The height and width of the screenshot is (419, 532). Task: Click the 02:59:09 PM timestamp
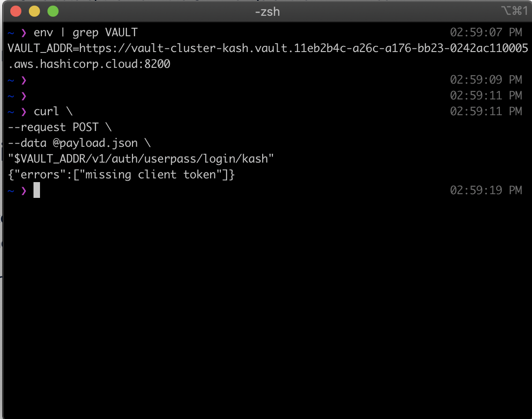(486, 80)
